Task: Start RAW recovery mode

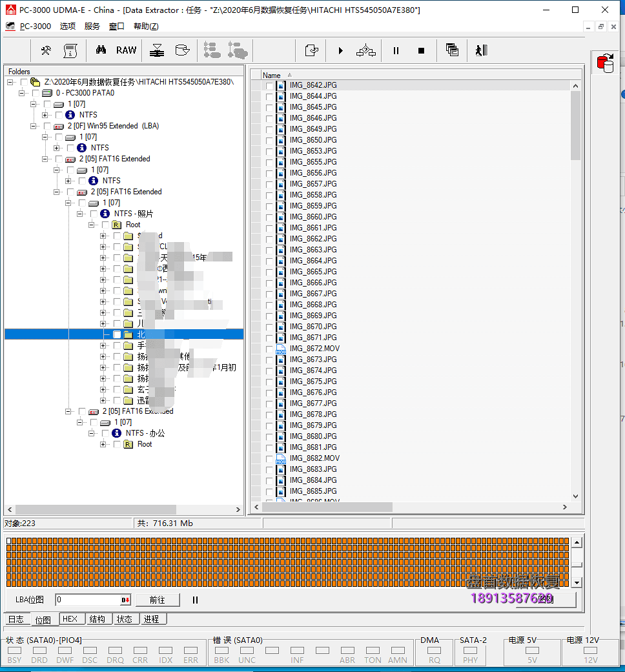Action: point(126,50)
